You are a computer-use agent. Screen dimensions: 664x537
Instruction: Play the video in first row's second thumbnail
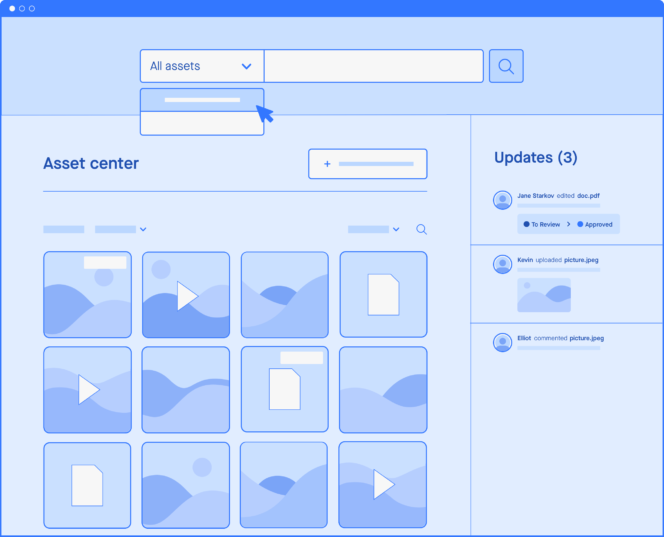pos(186,295)
